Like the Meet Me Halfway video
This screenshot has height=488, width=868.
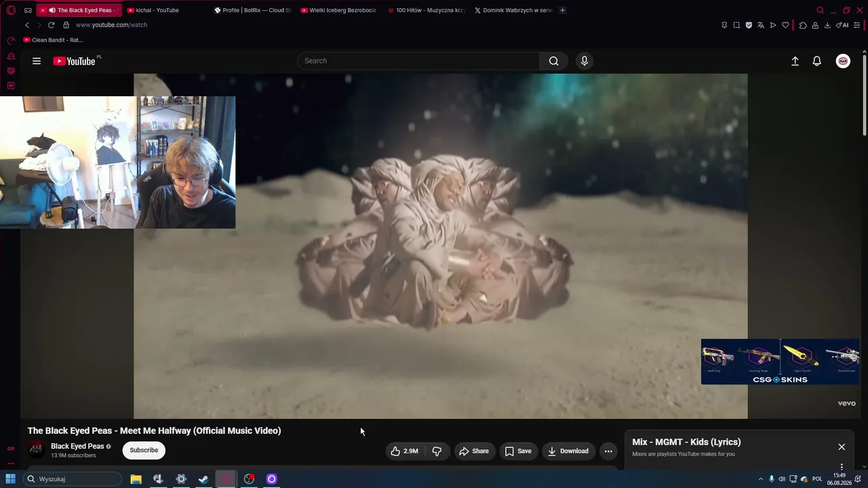(x=404, y=451)
